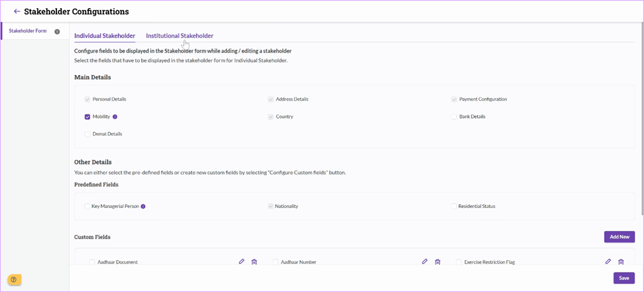Click the Save button

624,278
